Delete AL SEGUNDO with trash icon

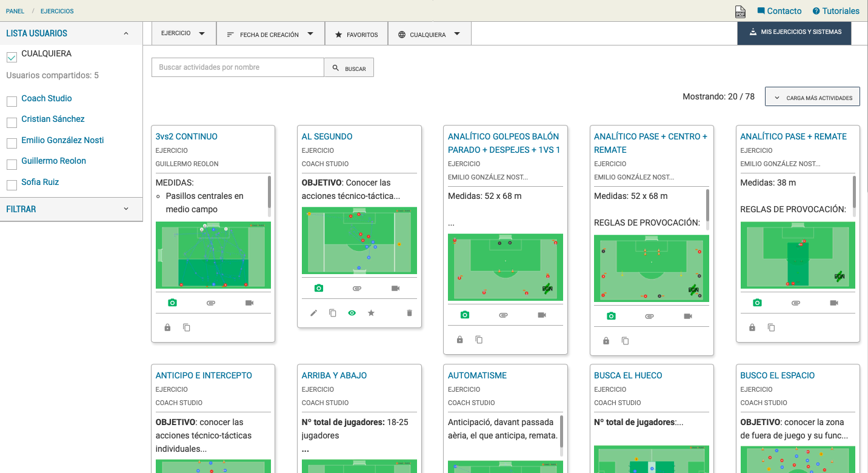(x=409, y=313)
